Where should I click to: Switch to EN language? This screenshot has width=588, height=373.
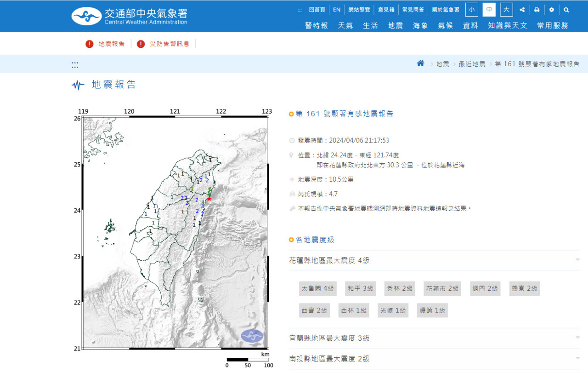tap(337, 10)
